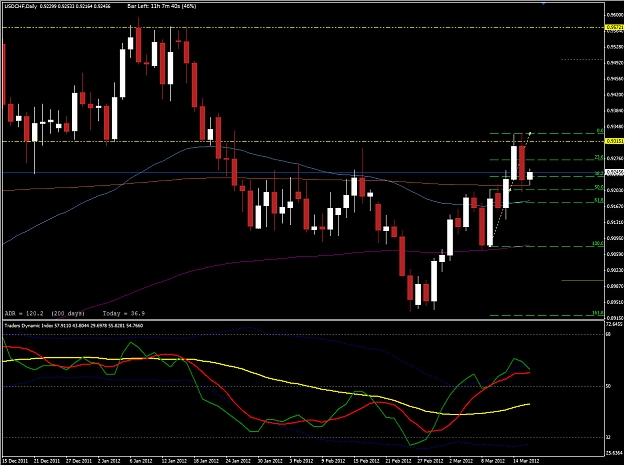The image size is (625, 466).
Task: Click the chart shift triangle marker at top
Action: point(542,3)
